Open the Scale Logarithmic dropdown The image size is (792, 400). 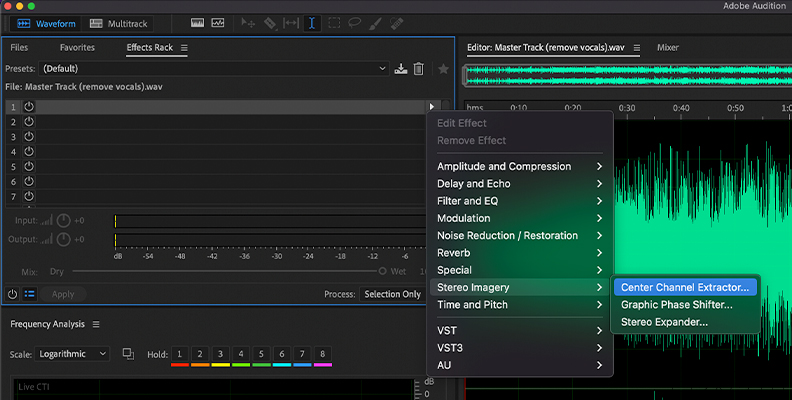(x=73, y=354)
